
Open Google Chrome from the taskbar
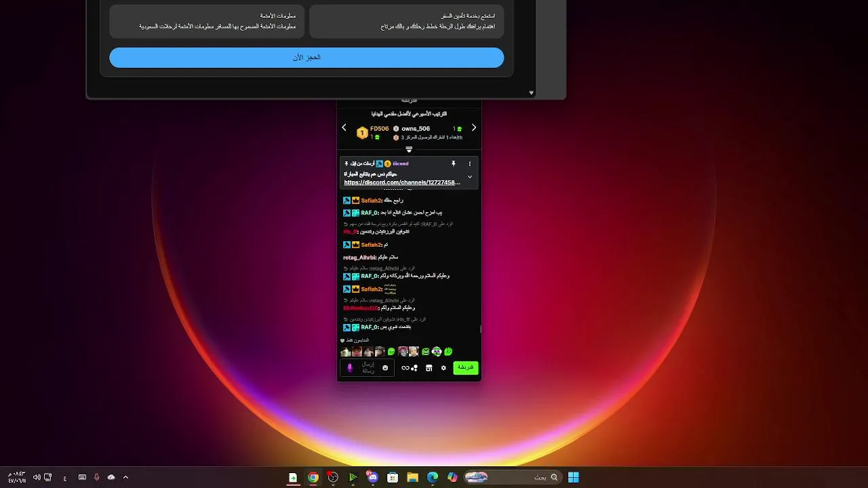point(313,477)
